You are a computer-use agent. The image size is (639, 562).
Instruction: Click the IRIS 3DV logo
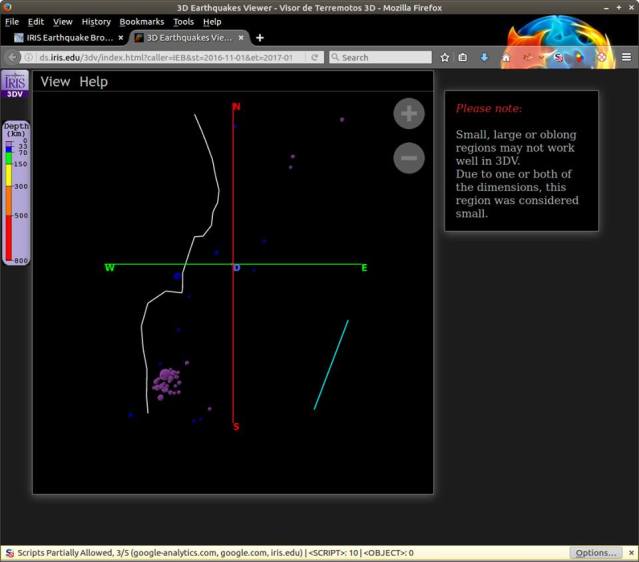(15, 86)
